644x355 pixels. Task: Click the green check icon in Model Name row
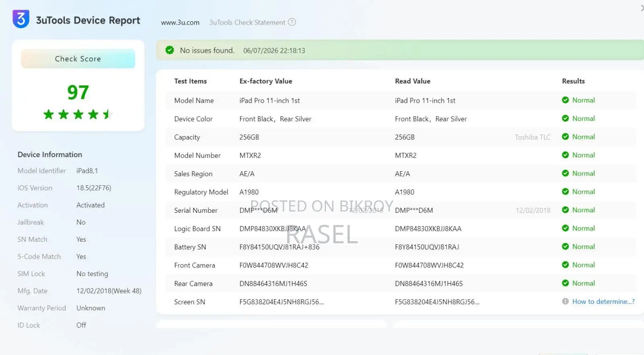click(x=566, y=100)
